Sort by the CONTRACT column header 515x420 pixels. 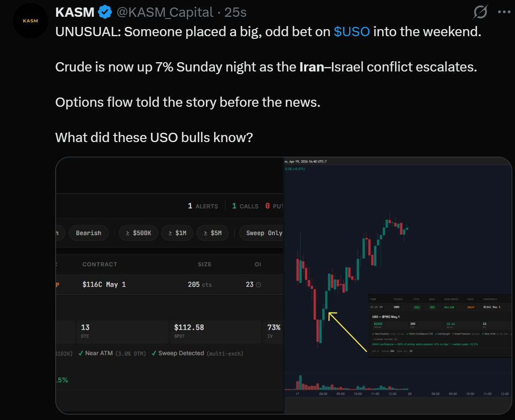coord(100,264)
